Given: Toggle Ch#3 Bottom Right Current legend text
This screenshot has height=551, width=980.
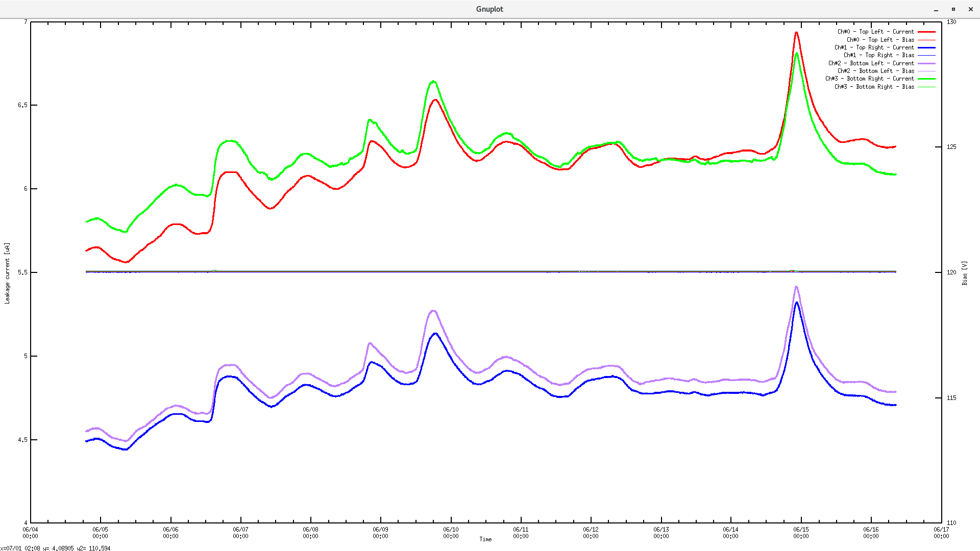Looking at the screenshot, I should 869,79.
